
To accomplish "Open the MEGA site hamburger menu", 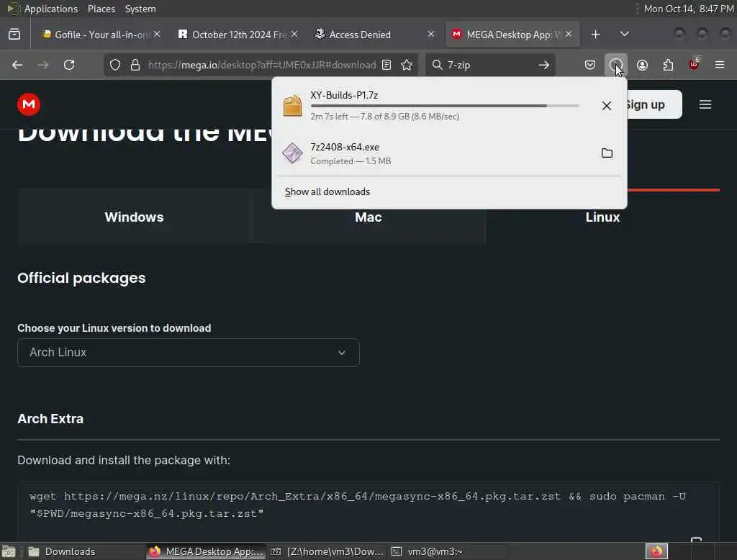I will coord(705,104).
